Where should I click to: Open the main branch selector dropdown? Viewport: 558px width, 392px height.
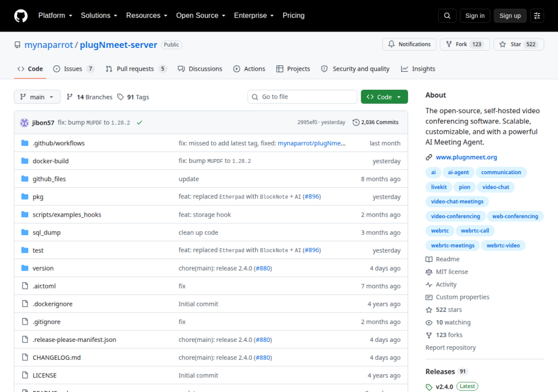point(37,97)
